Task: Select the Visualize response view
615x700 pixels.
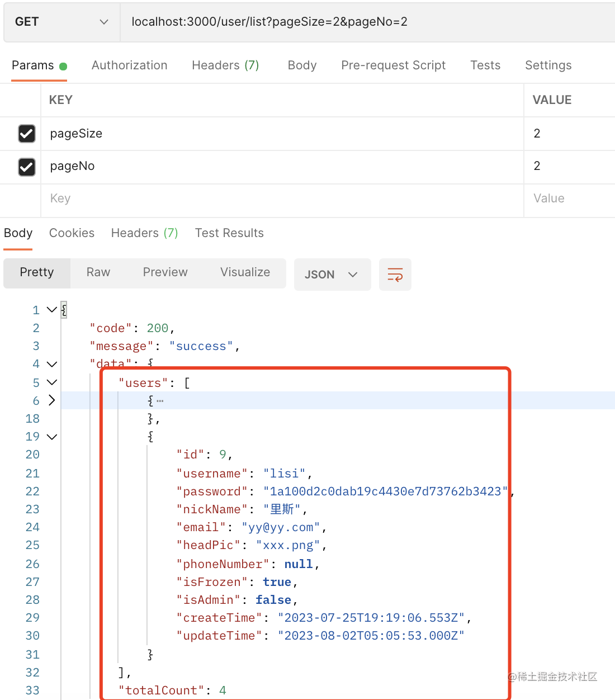Action: pyautogui.click(x=245, y=272)
